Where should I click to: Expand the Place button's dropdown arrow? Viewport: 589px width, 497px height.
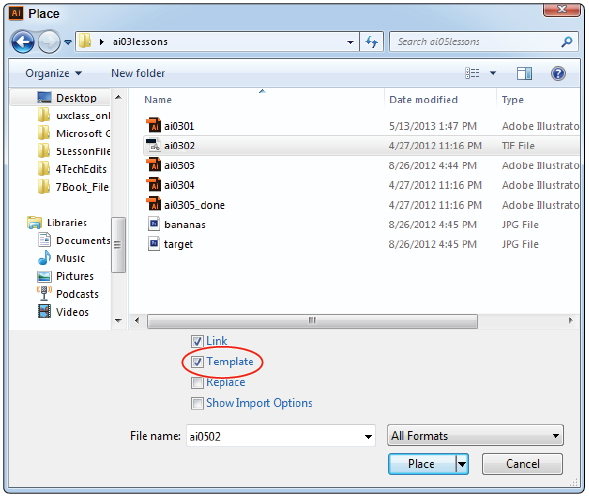point(462,464)
